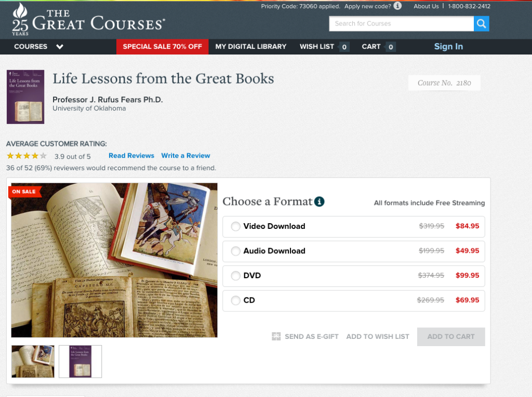Select the Audio Download format option
The width and height of the screenshot is (532, 397).
(x=353, y=251)
